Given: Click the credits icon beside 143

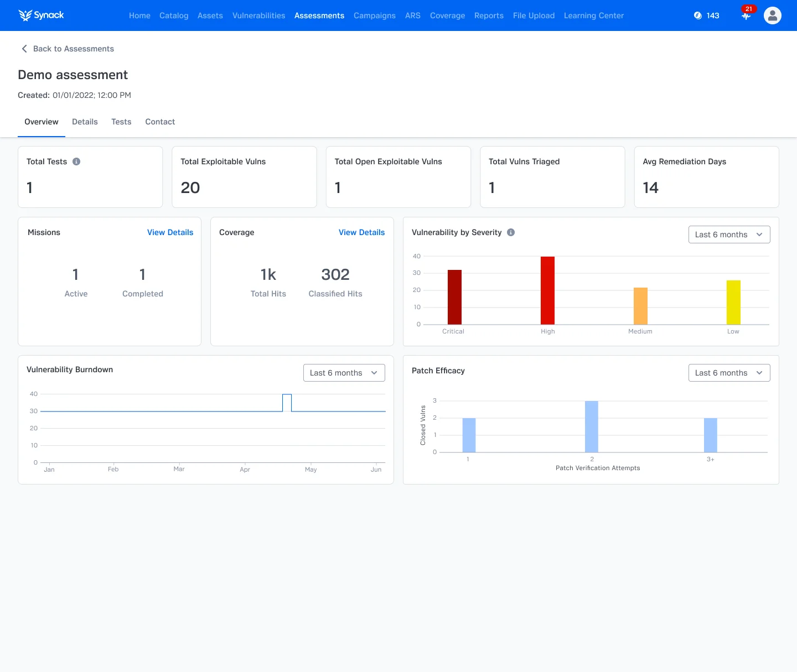Looking at the screenshot, I should coord(698,15).
